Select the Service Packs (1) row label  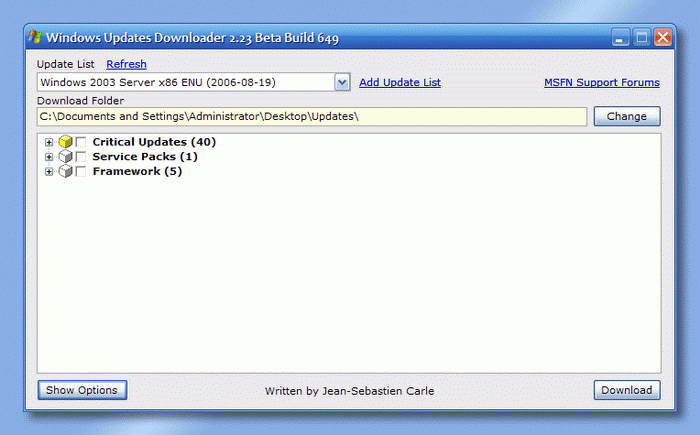click(x=145, y=156)
